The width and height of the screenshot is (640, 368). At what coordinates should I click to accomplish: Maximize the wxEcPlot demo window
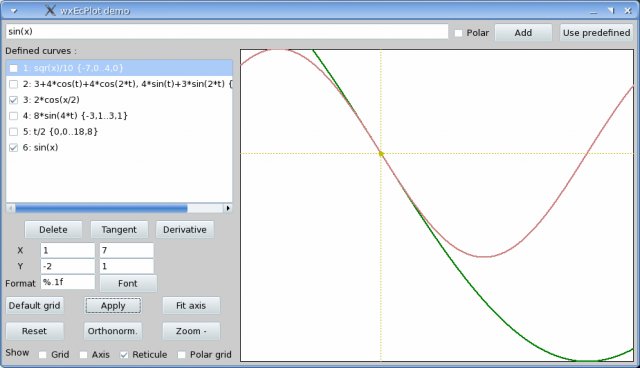click(611, 11)
